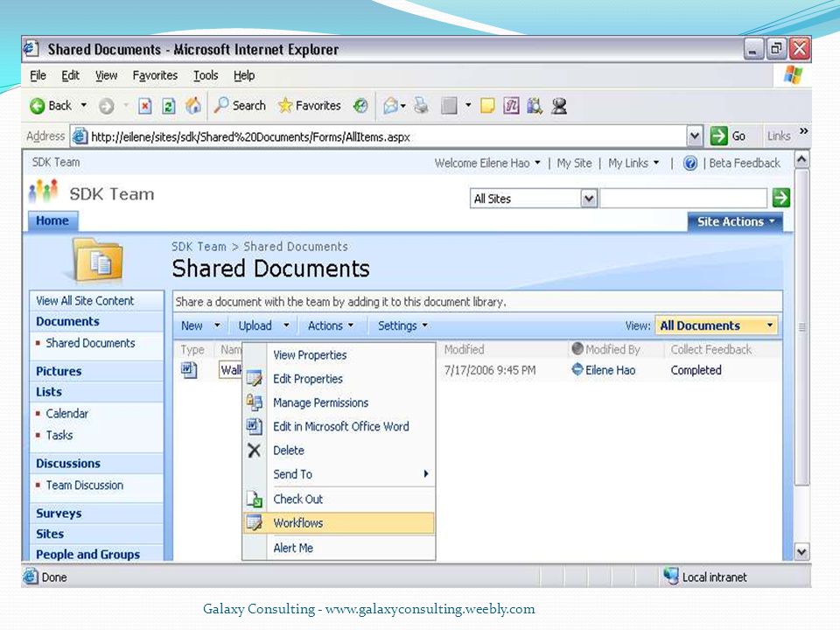Click the Word document type icon
Screen dimensions: 840x630
click(189, 370)
